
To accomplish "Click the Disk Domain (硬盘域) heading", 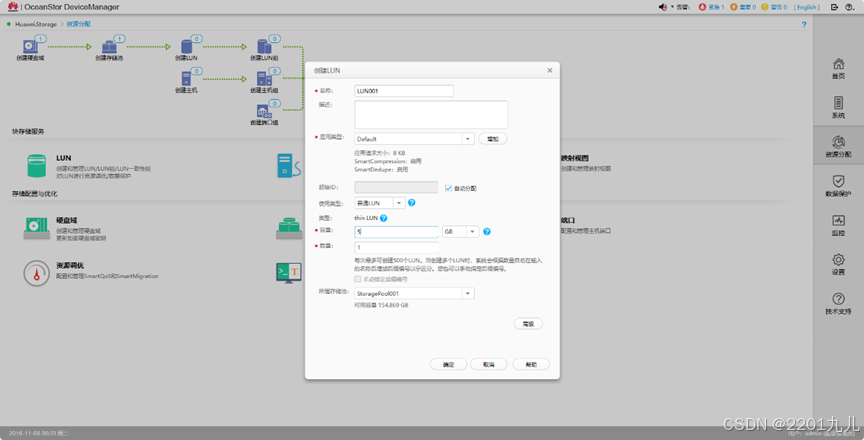I will click(x=67, y=220).
